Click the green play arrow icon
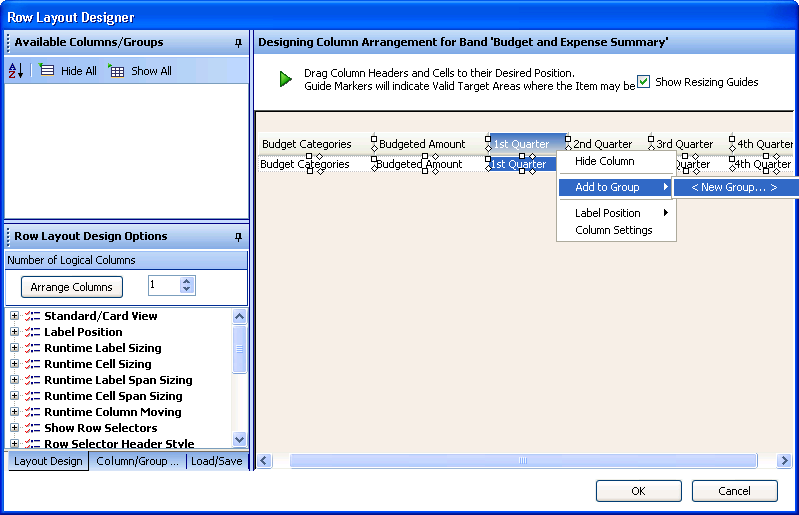Screen dimensions: 799x515 tap(286, 79)
